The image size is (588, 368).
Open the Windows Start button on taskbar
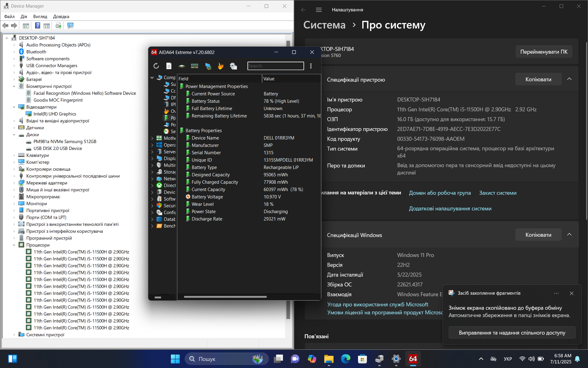tap(175, 359)
